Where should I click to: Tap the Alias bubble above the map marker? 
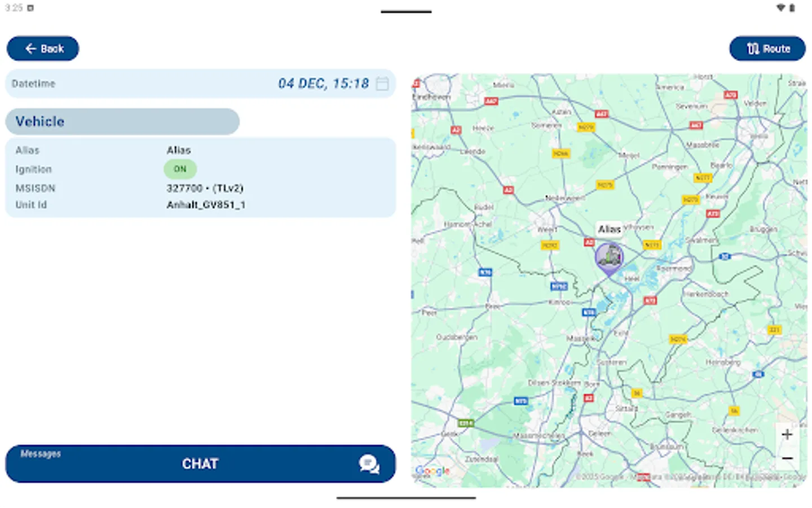click(610, 229)
